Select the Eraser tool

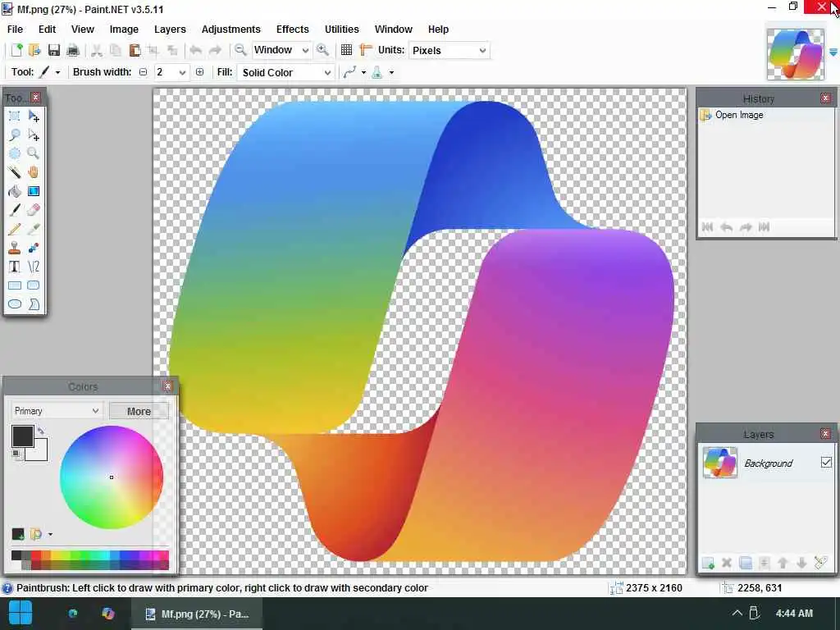[34, 210]
